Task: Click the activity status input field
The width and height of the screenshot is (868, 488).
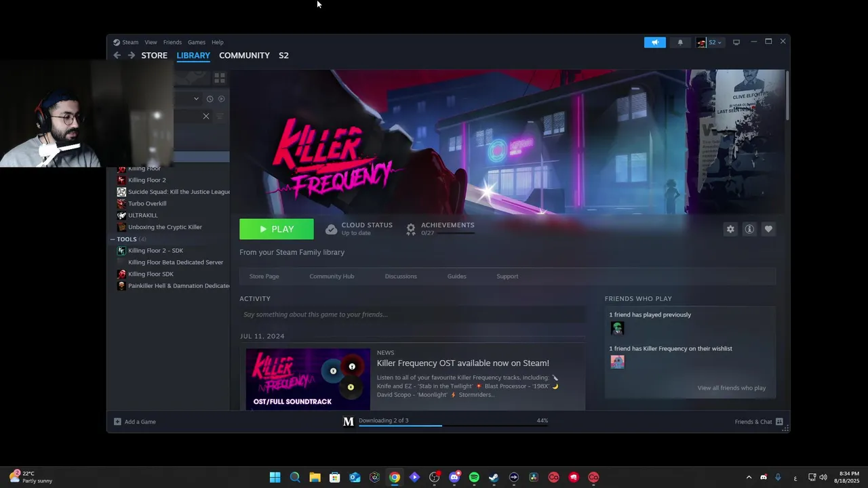Action: tap(412, 314)
